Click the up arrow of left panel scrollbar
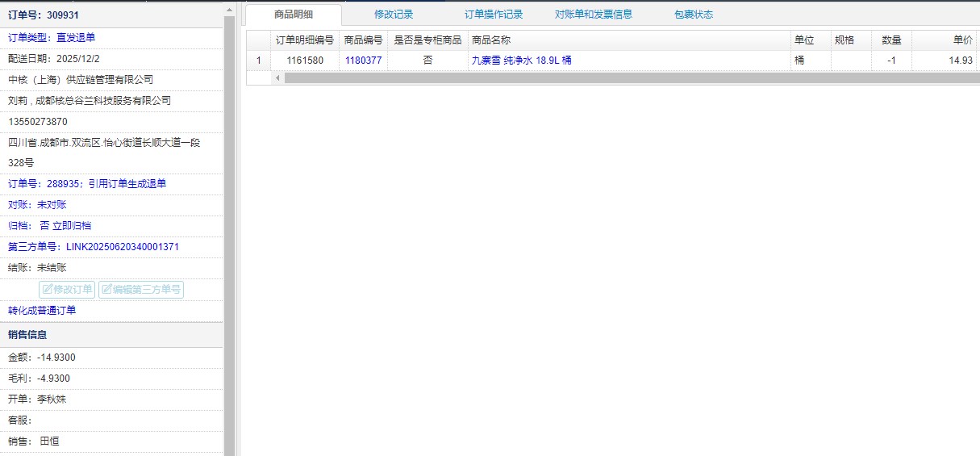Image resolution: width=980 pixels, height=456 pixels. click(x=230, y=9)
